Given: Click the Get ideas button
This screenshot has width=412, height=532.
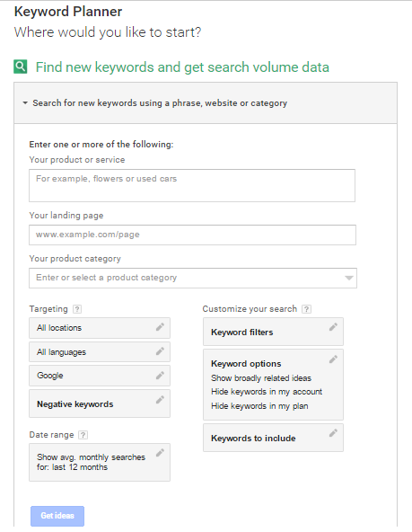Looking at the screenshot, I should (x=57, y=516).
